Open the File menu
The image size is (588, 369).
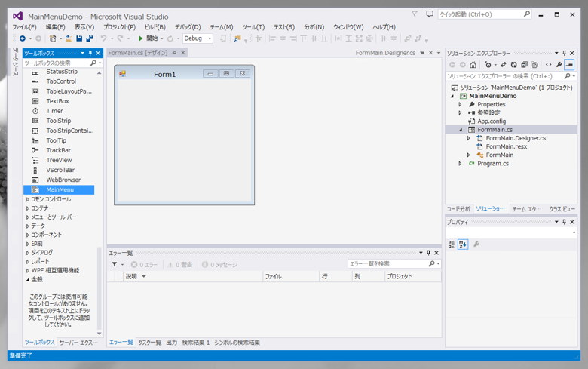pos(24,27)
